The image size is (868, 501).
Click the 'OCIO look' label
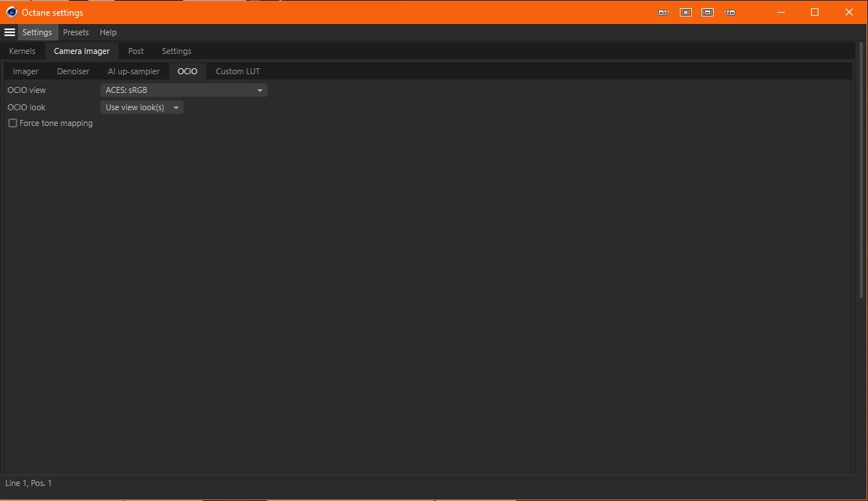pyautogui.click(x=26, y=107)
